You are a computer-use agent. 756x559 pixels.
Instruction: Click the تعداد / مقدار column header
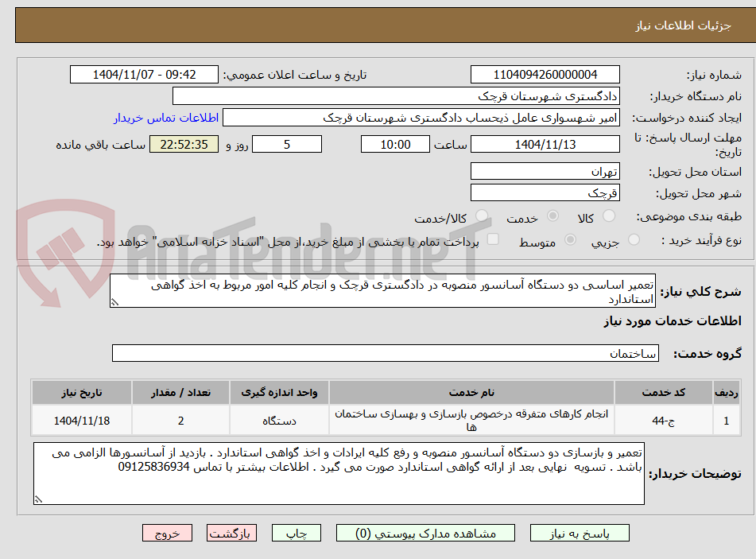click(180, 393)
